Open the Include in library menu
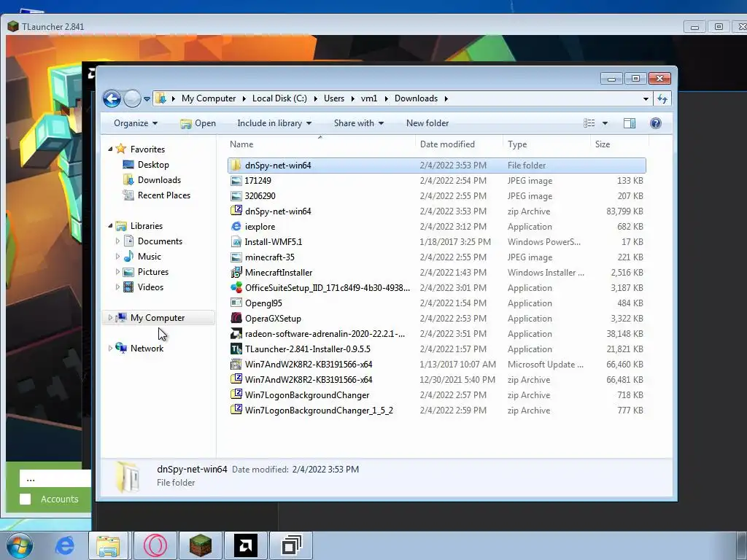 [274, 123]
